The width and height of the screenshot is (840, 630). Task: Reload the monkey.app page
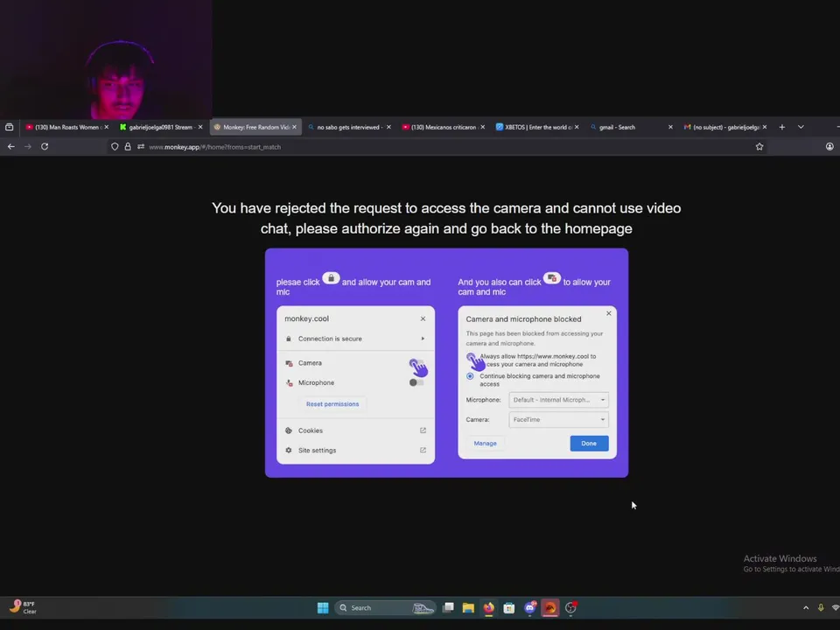click(x=45, y=146)
